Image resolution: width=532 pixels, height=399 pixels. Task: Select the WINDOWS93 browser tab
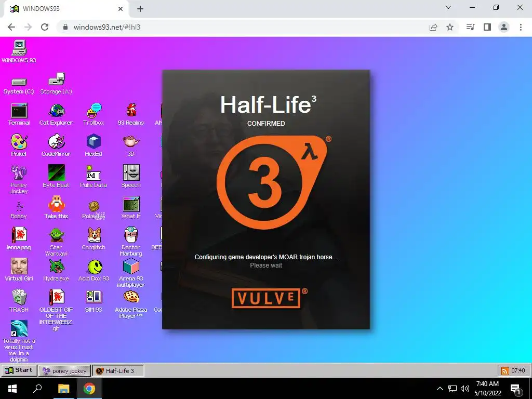click(66, 9)
